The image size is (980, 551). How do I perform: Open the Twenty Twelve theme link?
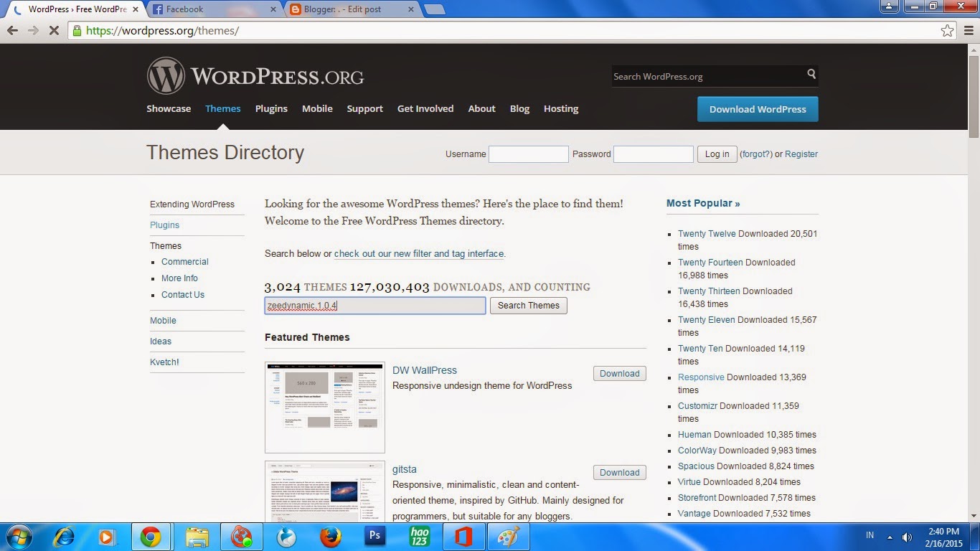click(707, 234)
